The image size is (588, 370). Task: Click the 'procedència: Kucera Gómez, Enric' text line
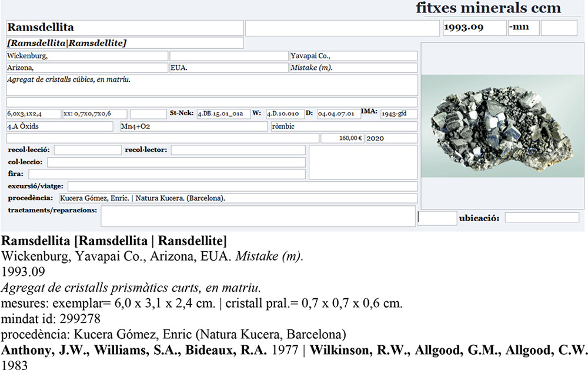pos(173,334)
